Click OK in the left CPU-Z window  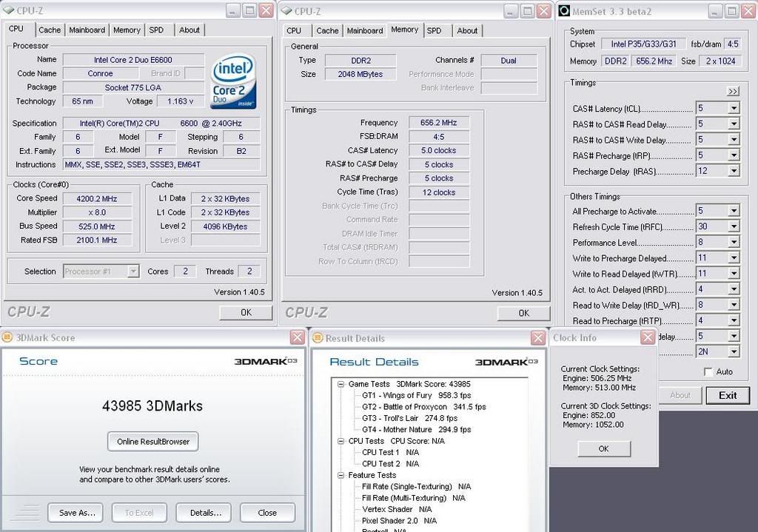point(246,312)
